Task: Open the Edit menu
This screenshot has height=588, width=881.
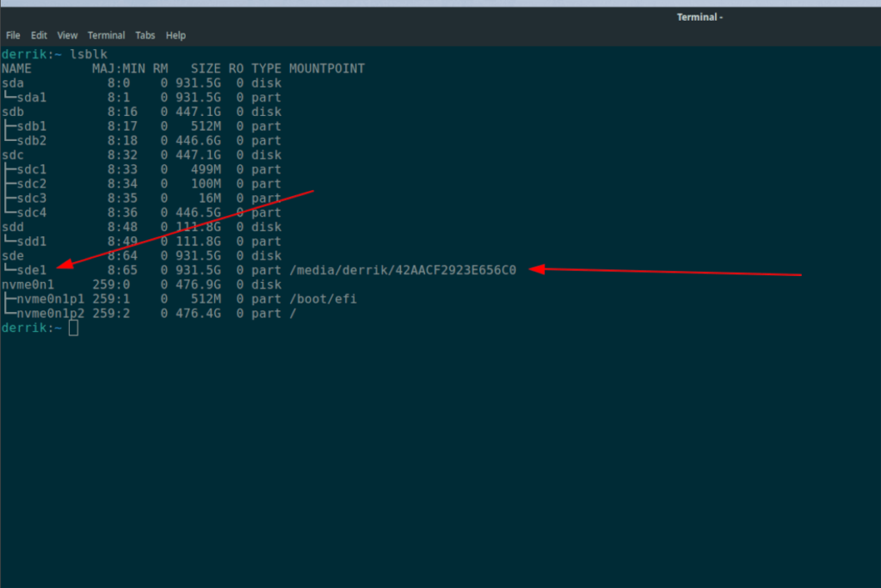Action: (39, 35)
